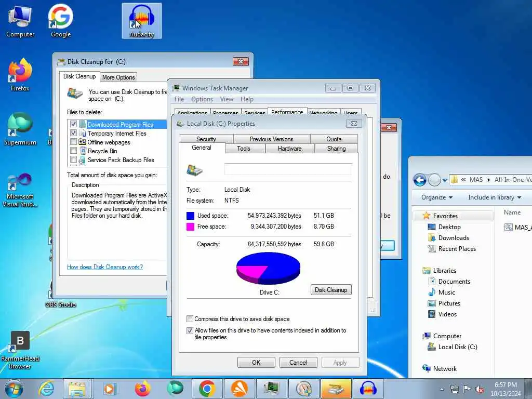Select the Firefox desktop shortcut

tap(20, 75)
